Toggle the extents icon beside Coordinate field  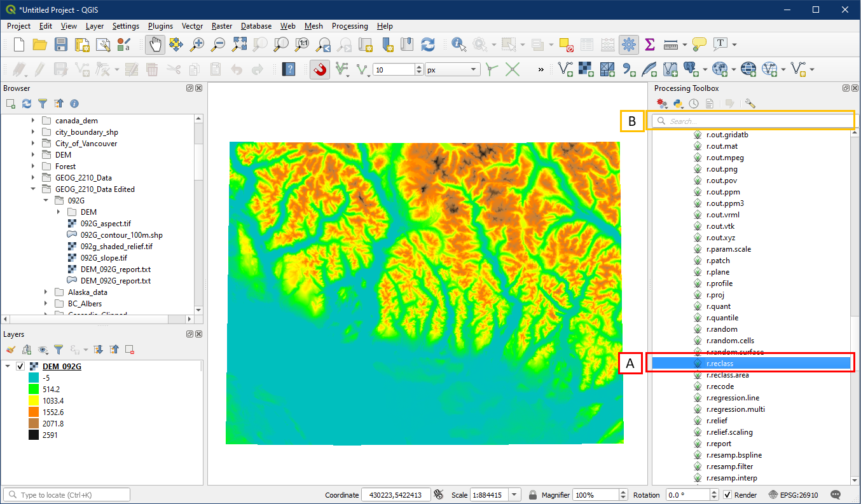click(438, 495)
